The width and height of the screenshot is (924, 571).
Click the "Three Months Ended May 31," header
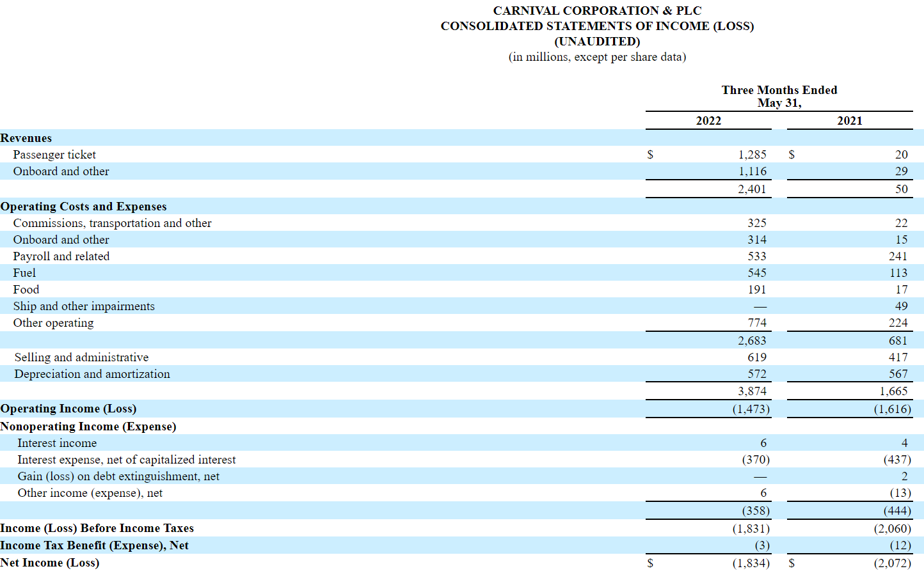tap(779, 97)
